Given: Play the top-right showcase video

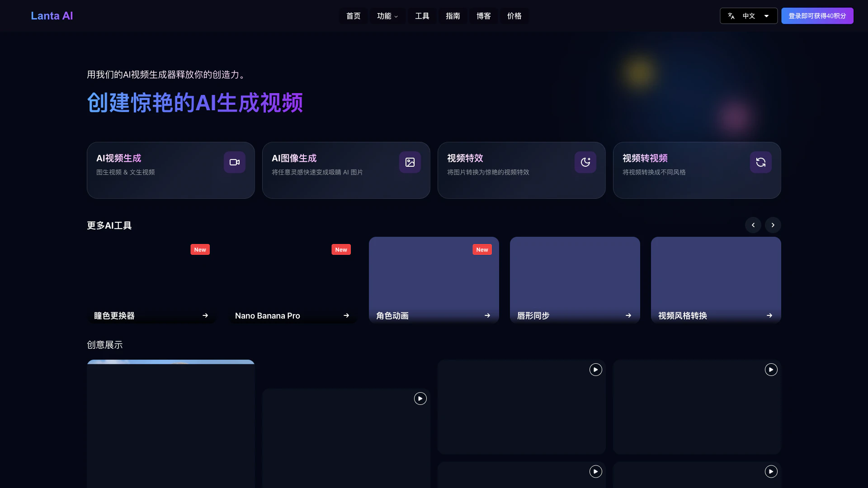Looking at the screenshot, I should click(771, 370).
